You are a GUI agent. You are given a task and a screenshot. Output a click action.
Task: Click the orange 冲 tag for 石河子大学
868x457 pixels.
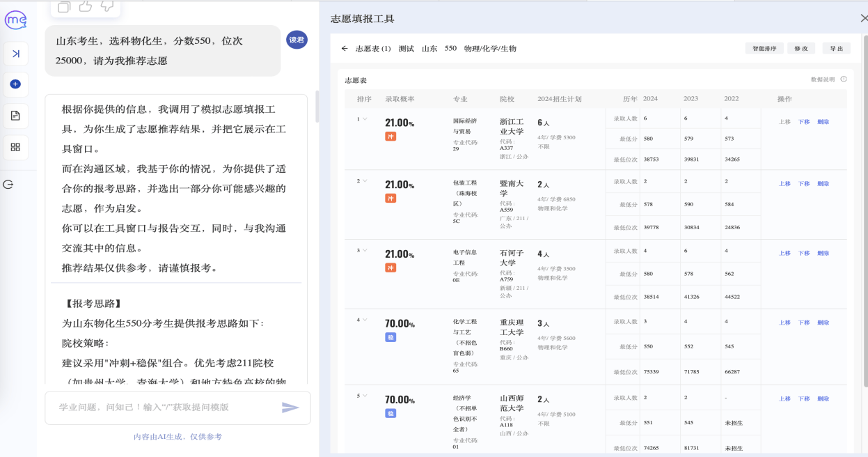tap(391, 268)
